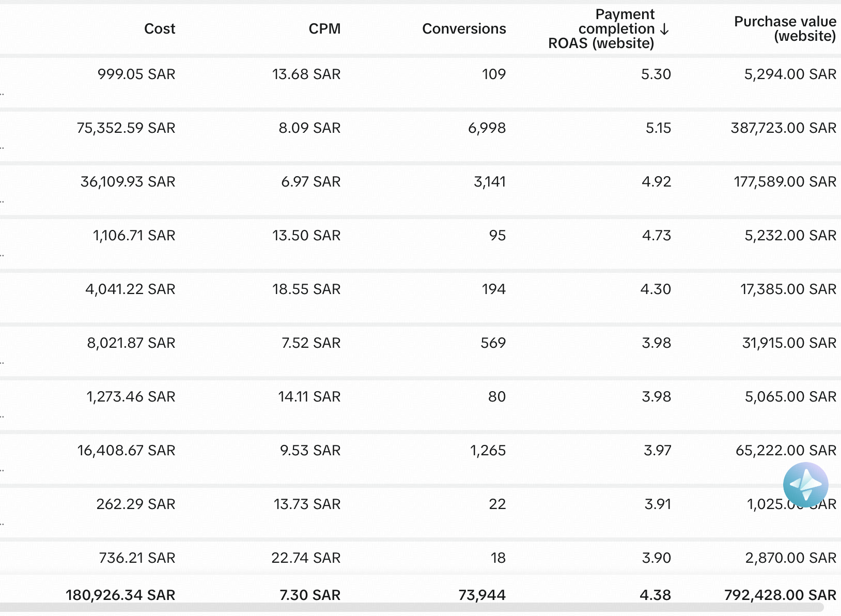Select the 3,141 conversions cell
Image resolution: width=841 pixels, height=616 pixels.
[489, 182]
